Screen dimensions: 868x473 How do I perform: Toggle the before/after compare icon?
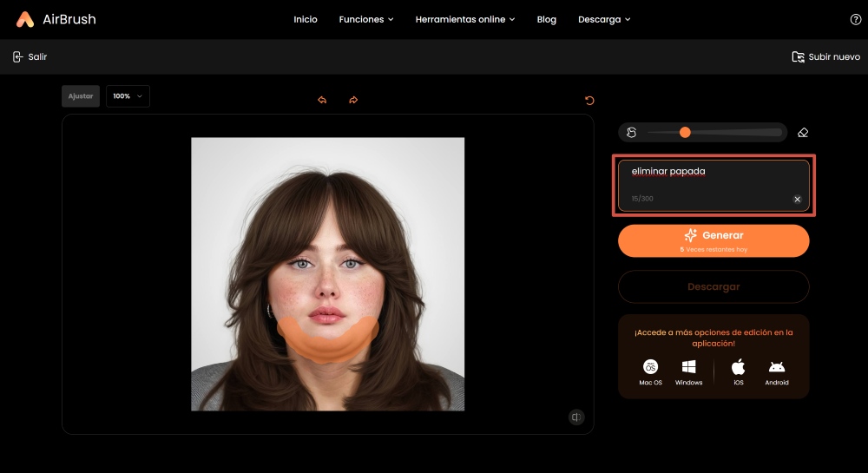[x=576, y=417]
